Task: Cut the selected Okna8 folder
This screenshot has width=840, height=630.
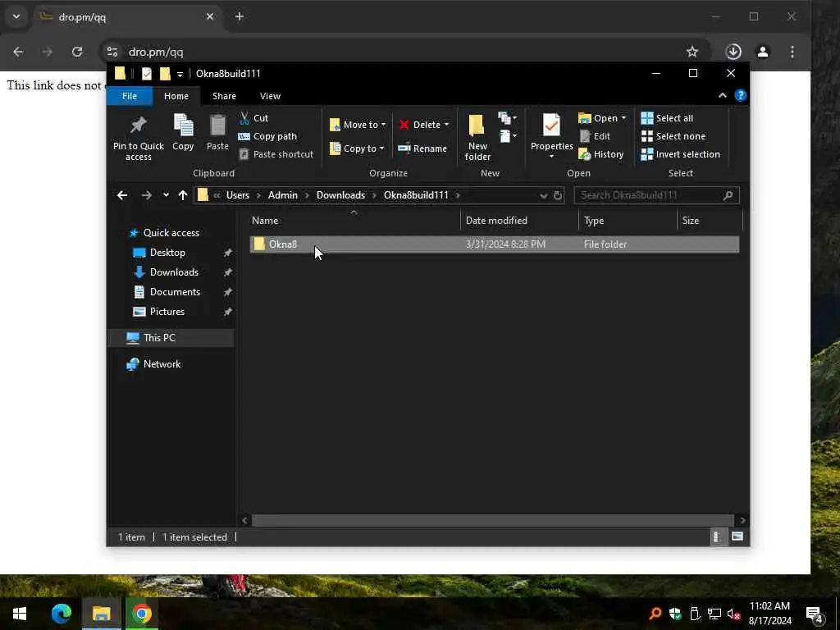Action: coord(254,118)
